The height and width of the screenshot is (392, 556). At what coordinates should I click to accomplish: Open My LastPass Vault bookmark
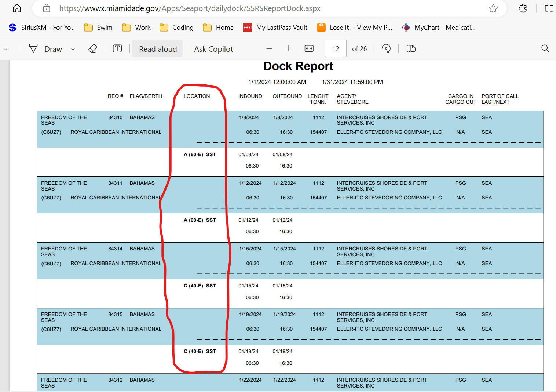coord(275,27)
